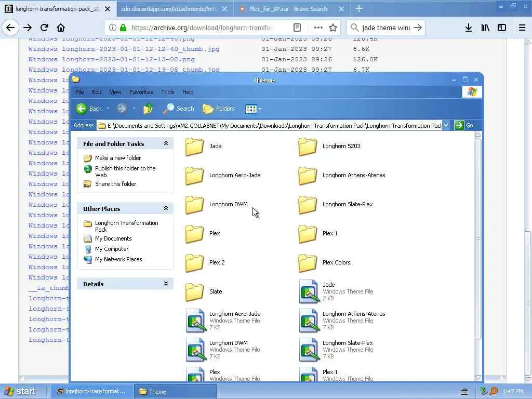
Task: Select the Slate folder
Action: coord(203,292)
